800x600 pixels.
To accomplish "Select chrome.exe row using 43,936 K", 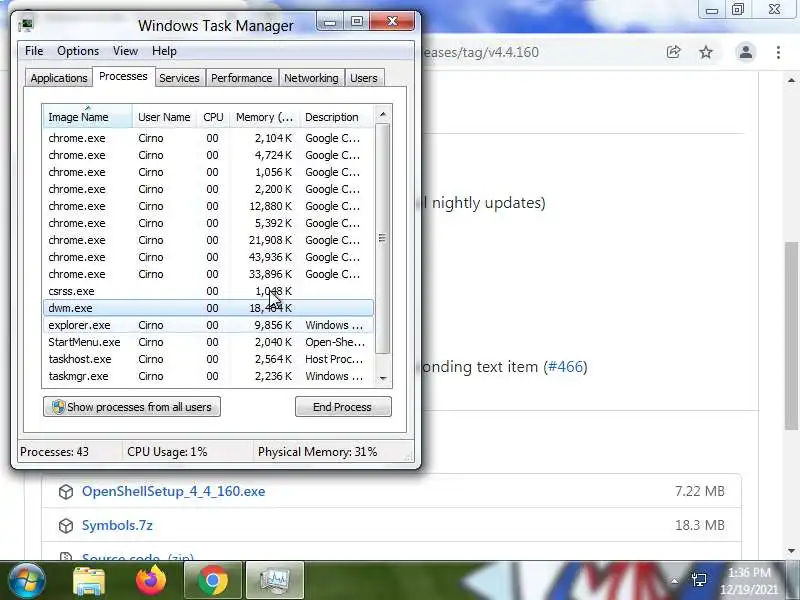I will [x=208, y=257].
